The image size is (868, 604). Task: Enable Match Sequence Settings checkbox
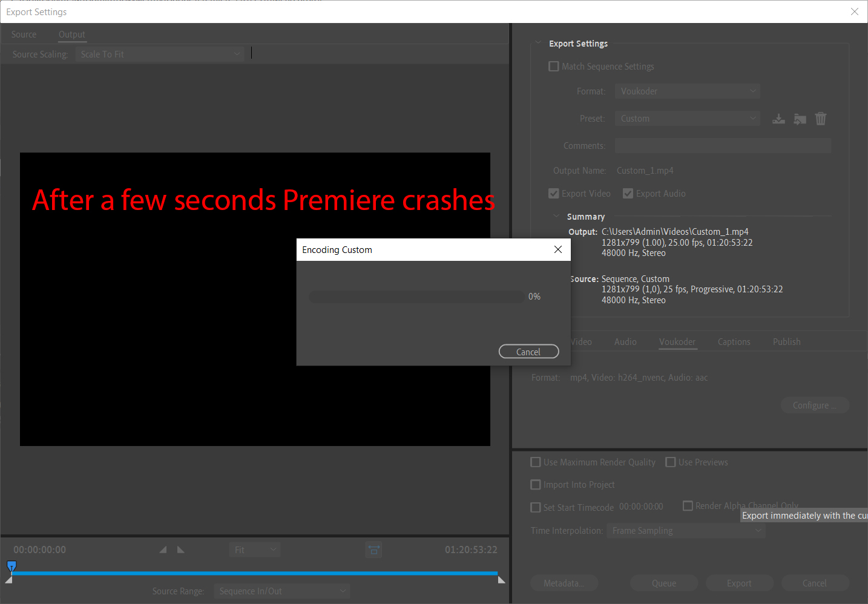point(553,67)
